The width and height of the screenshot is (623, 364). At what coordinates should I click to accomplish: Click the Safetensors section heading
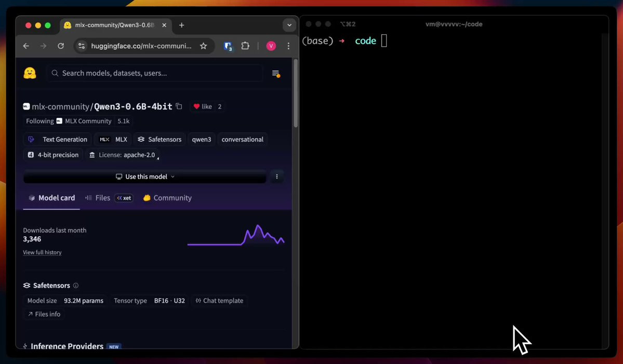click(51, 286)
